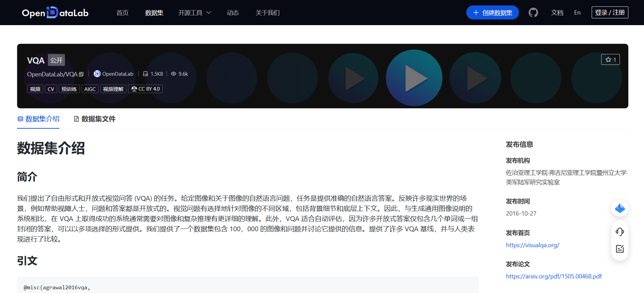Click the CV tag
Viewport: 644px width, 293px height.
(51, 89)
